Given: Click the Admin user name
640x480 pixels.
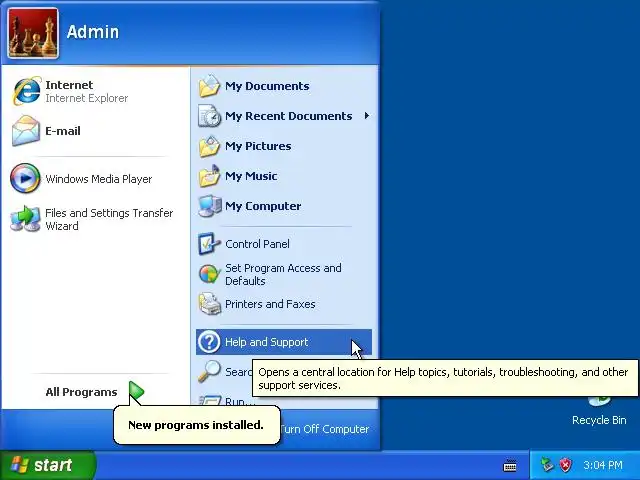Looking at the screenshot, I should click(93, 32).
